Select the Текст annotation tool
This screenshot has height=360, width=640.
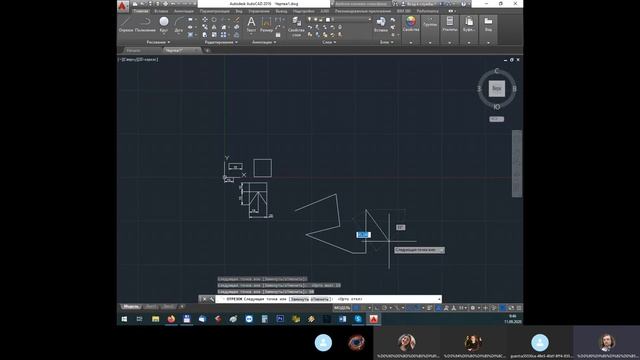[251, 24]
